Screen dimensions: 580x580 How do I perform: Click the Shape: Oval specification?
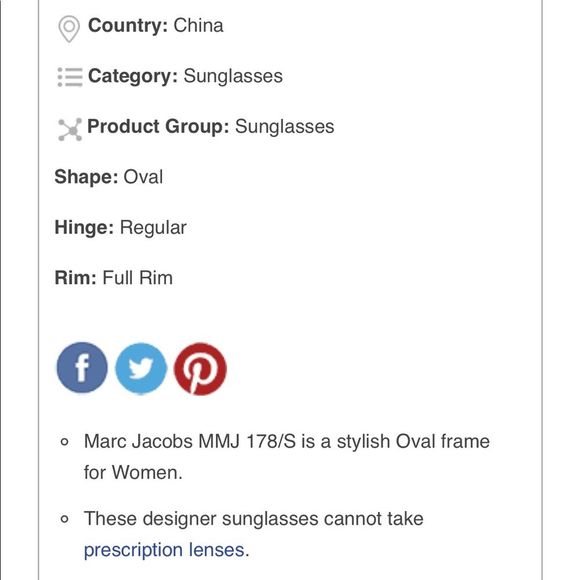tap(108, 177)
